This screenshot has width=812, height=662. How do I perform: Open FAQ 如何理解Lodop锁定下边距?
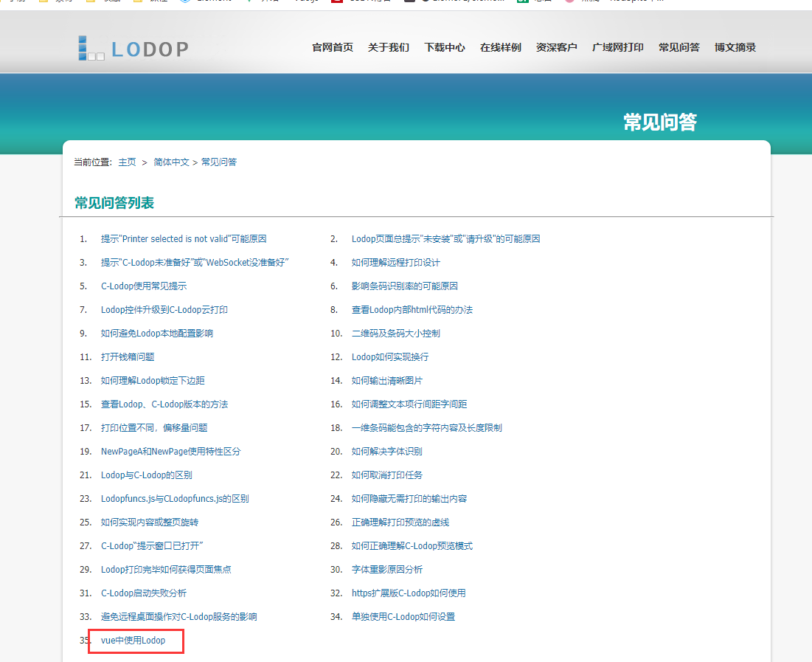[153, 381]
